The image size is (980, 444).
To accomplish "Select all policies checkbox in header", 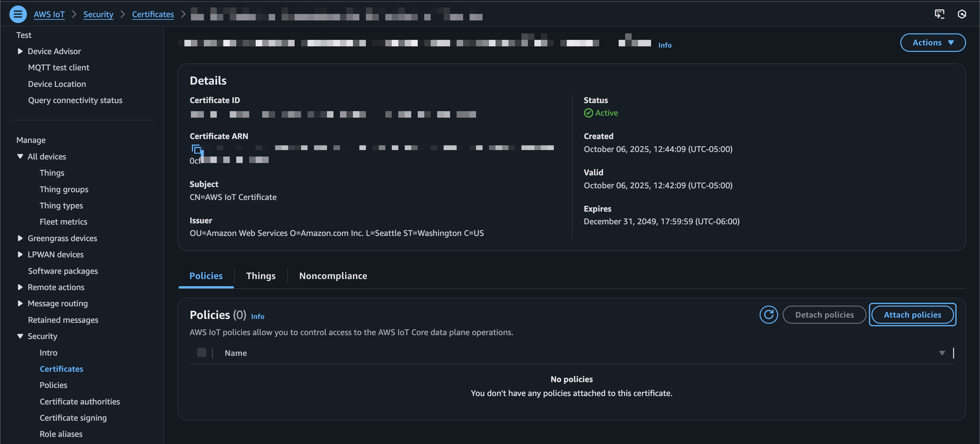I will tap(202, 353).
